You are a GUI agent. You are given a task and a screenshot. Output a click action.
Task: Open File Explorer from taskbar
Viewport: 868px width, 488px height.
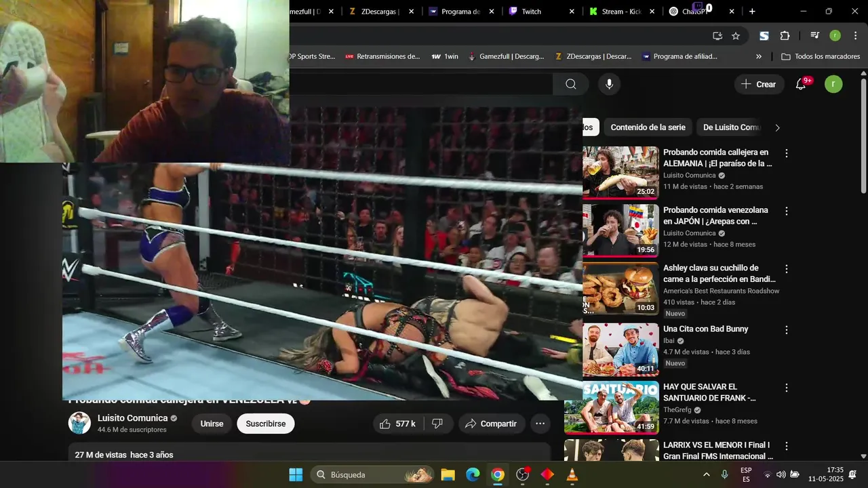click(x=448, y=474)
